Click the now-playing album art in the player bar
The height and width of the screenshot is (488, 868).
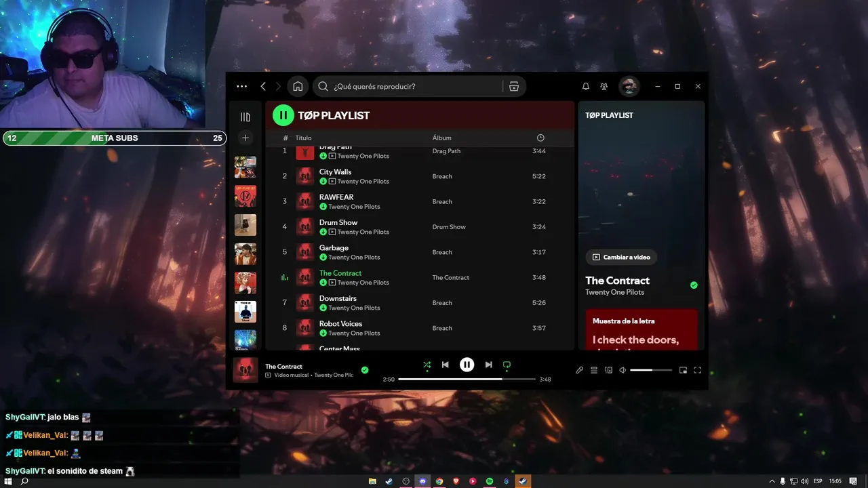coord(245,370)
